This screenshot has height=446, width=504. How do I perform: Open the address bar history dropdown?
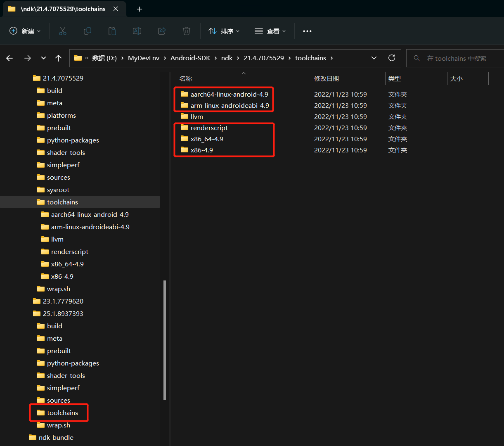coord(374,58)
